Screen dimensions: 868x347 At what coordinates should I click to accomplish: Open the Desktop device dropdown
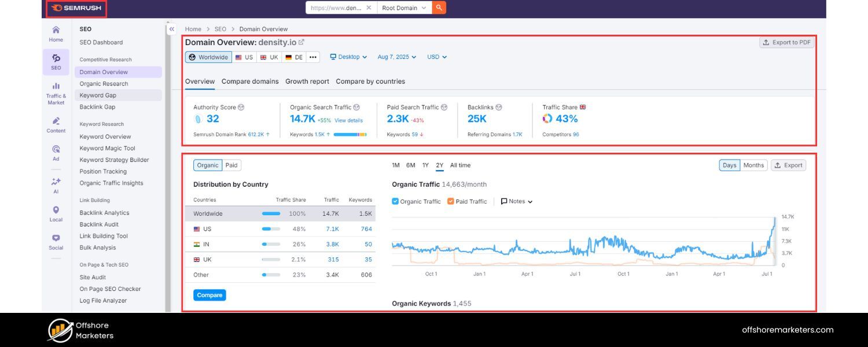pyautogui.click(x=348, y=57)
